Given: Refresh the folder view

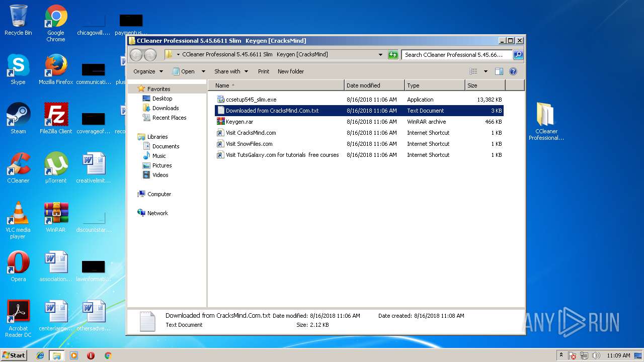Looking at the screenshot, I should coord(393,55).
